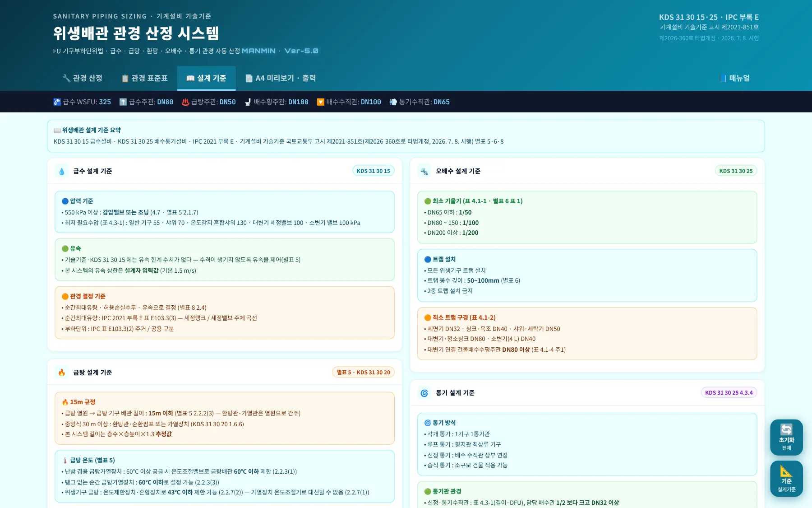Click the 별표 5 · KDS 31 30 20 badge
Image resolution: width=812 pixels, height=508 pixels.
click(363, 372)
